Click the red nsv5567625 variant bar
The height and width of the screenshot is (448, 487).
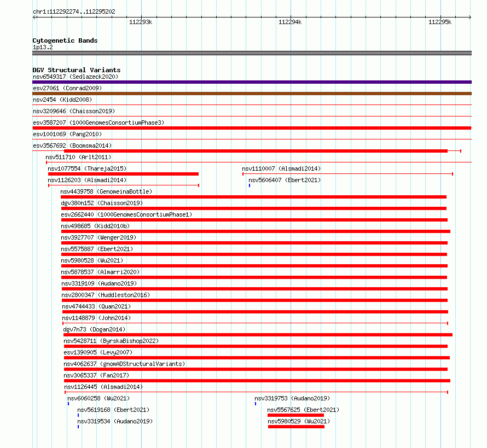(x=295, y=415)
